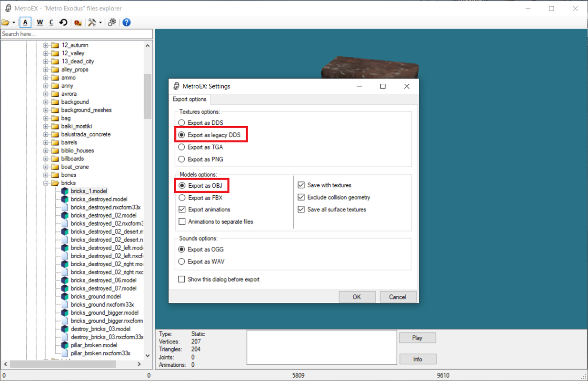Image resolution: width=588 pixels, height=381 pixels.
Task: Click the reset/undo arrow toolbar icon
Action: 63,22
